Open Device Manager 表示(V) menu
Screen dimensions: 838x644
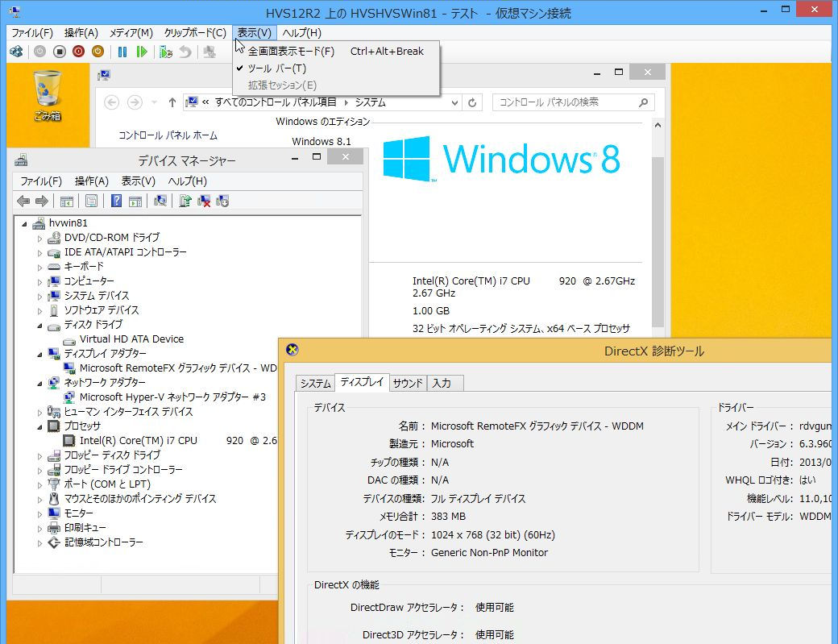[138, 181]
